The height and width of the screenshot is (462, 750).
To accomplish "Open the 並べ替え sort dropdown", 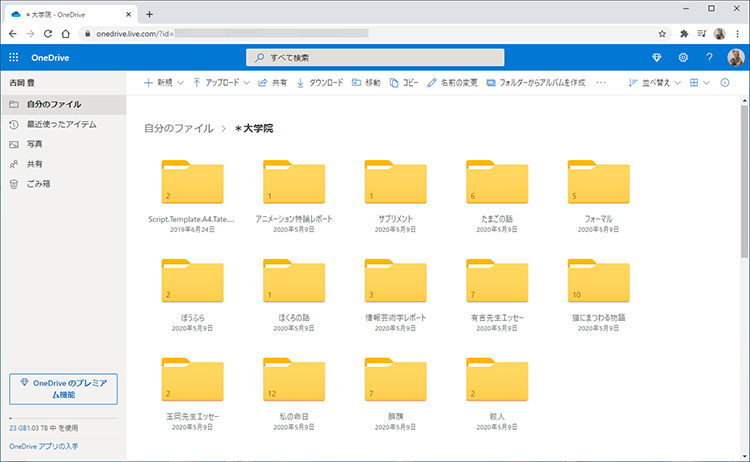I will [650, 82].
